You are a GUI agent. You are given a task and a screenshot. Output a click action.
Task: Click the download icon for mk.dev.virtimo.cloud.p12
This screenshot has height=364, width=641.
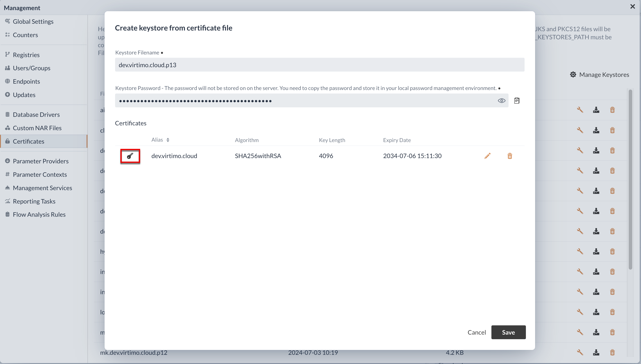597,352
